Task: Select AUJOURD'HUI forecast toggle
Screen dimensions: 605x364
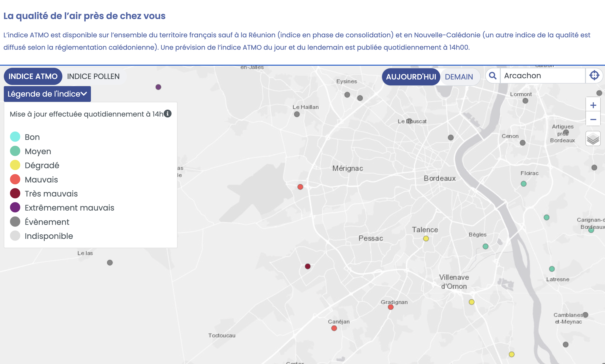Action: [411, 77]
